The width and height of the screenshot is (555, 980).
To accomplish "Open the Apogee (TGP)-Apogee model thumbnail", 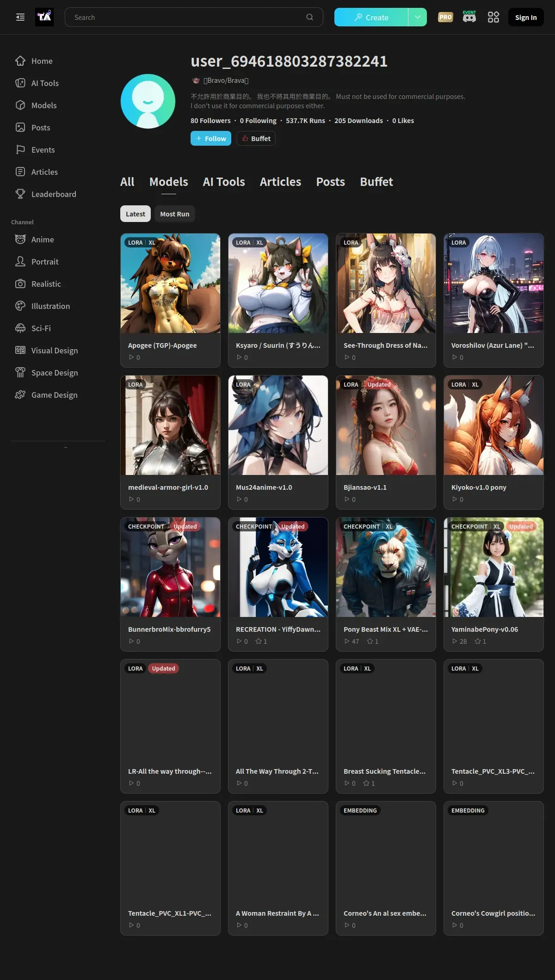I will click(170, 283).
